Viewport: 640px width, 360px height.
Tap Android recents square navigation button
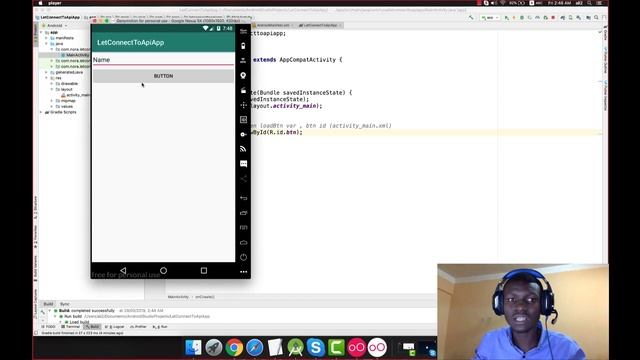pyautogui.click(x=204, y=270)
